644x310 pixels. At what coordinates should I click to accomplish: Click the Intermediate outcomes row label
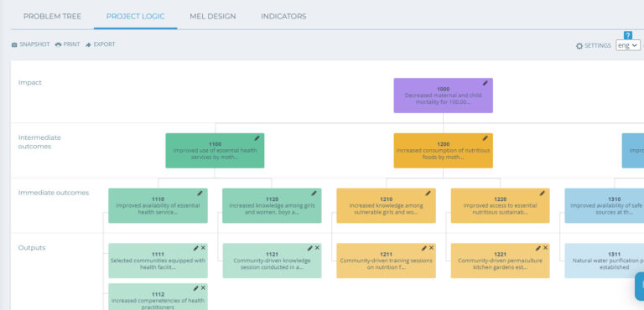39,142
